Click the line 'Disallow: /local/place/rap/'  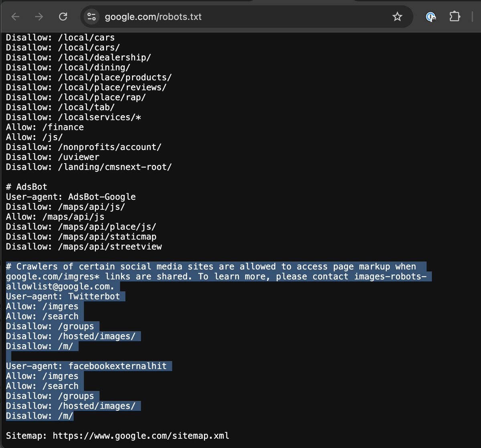[x=76, y=97]
